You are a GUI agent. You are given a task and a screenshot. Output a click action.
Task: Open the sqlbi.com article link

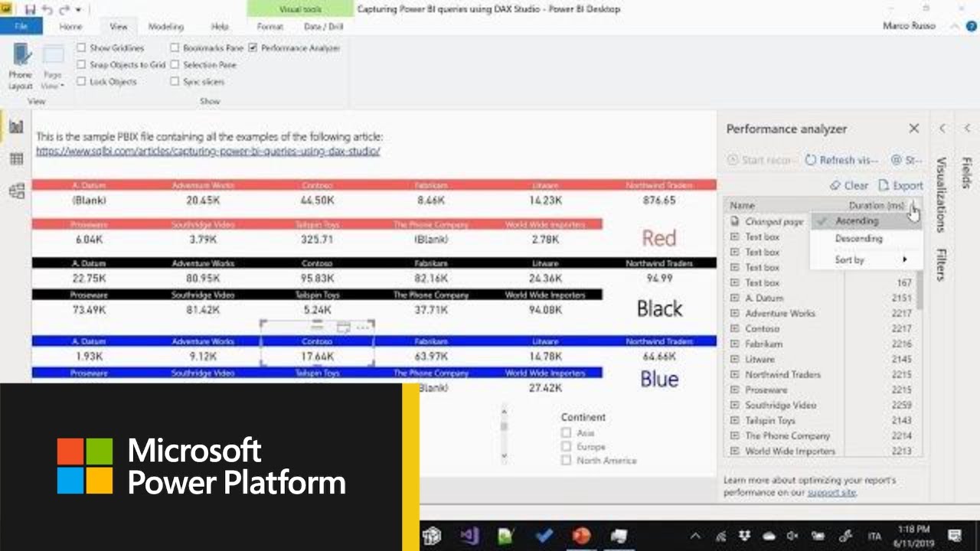(x=207, y=151)
